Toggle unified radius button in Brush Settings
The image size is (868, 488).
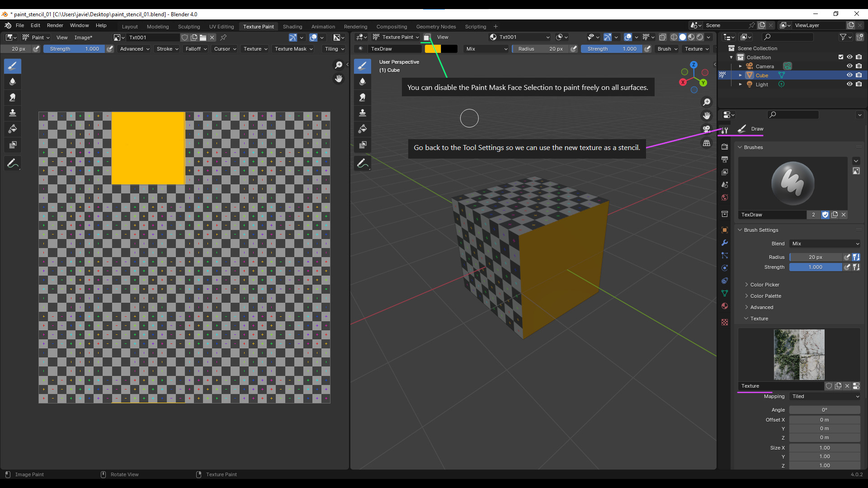[x=856, y=257]
